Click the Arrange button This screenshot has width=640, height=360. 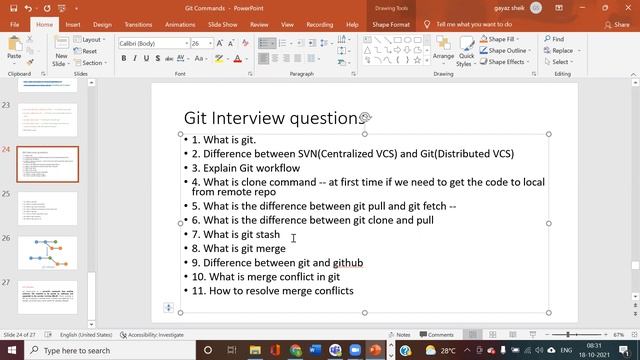pos(443,50)
